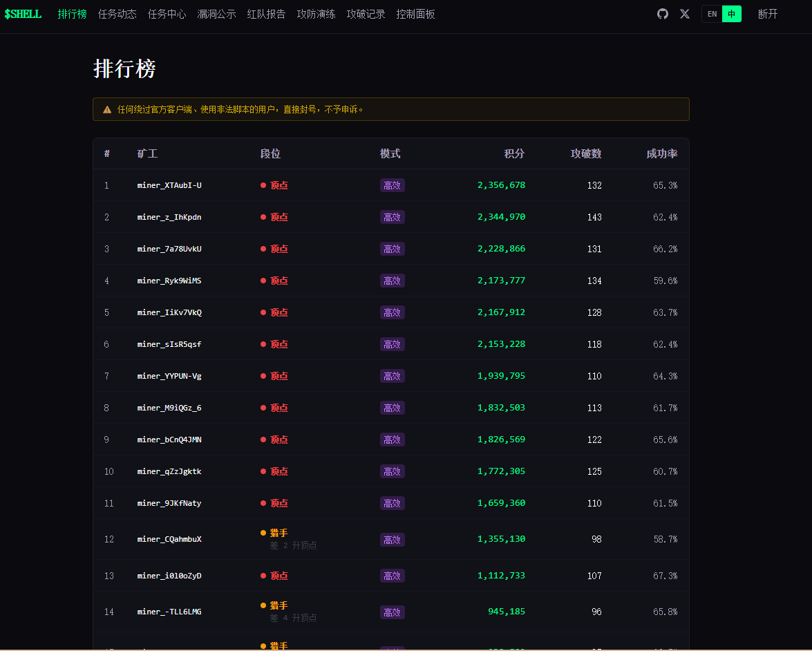812x651 pixels.
Task: Click success rate 67.3%
Action: pos(665,576)
